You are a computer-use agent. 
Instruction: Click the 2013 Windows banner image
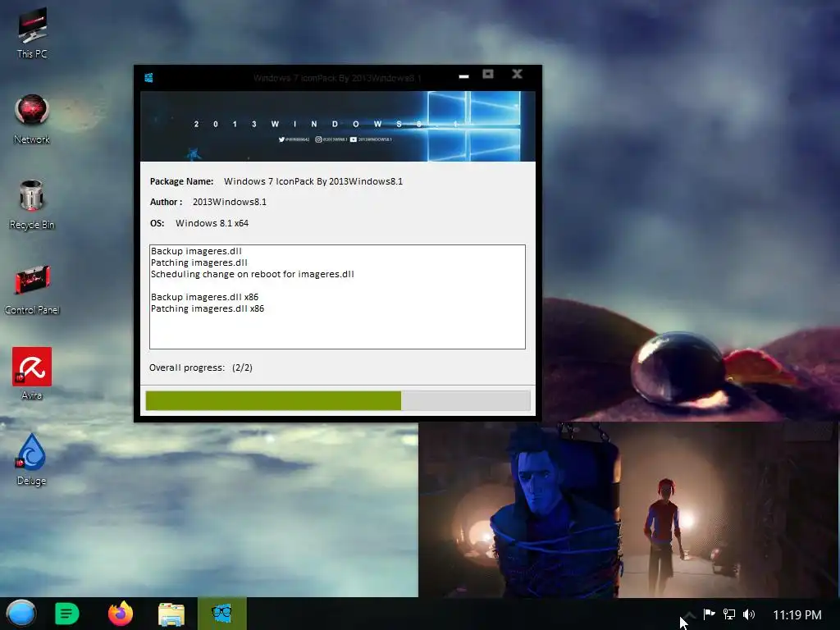point(337,126)
